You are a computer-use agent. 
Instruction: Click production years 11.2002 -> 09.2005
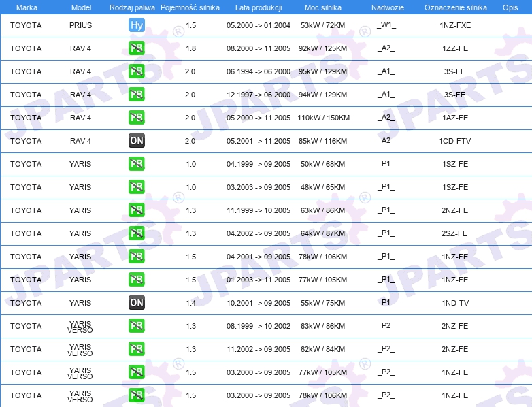259,349
